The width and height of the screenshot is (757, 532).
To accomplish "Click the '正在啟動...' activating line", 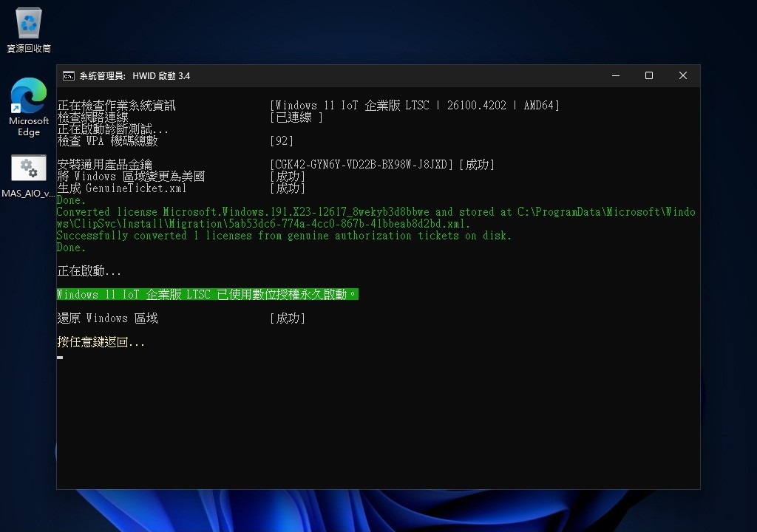I will click(89, 271).
